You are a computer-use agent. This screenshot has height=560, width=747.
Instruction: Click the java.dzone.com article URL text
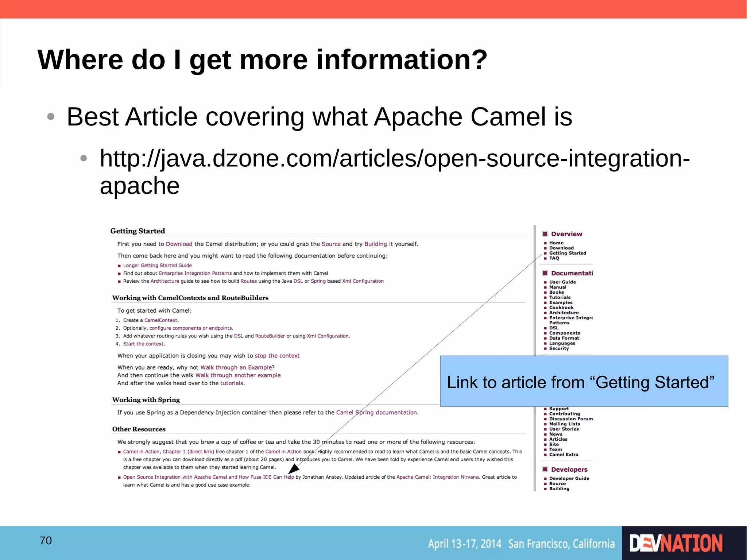[395, 172]
